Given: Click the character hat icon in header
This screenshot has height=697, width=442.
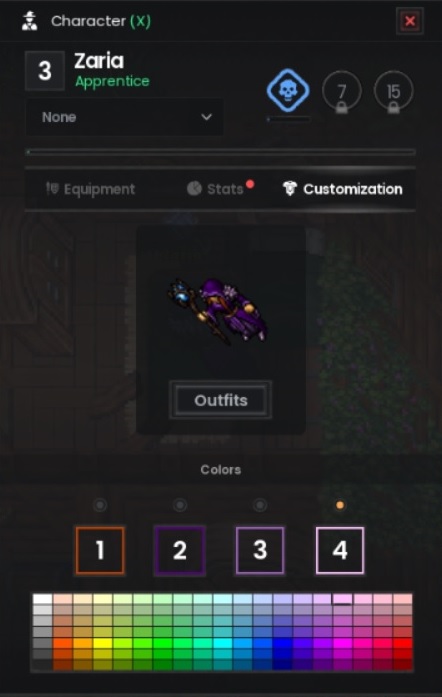Looking at the screenshot, I should 30,21.
